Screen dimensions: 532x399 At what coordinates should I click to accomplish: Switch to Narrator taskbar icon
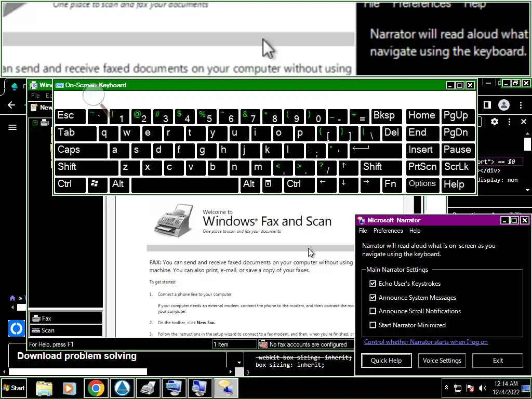(226, 388)
